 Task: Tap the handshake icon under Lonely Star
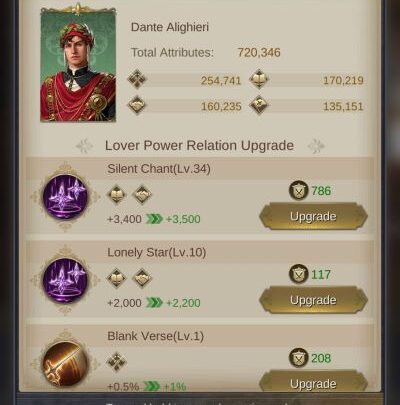(x=142, y=278)
